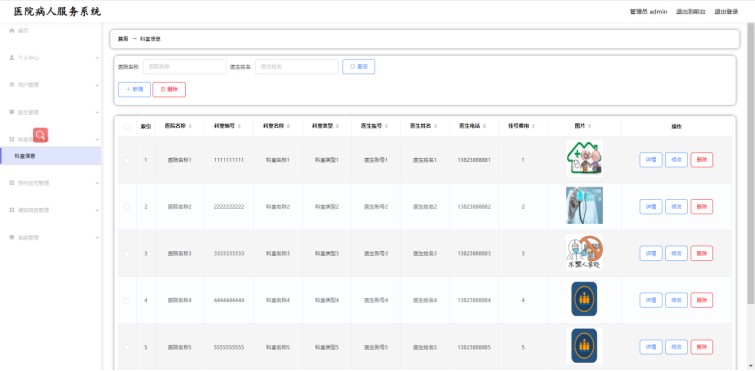Expand the 预约挂号管理 chevron
The height and width of the screenshot is (371, 755).
point(97,183)
